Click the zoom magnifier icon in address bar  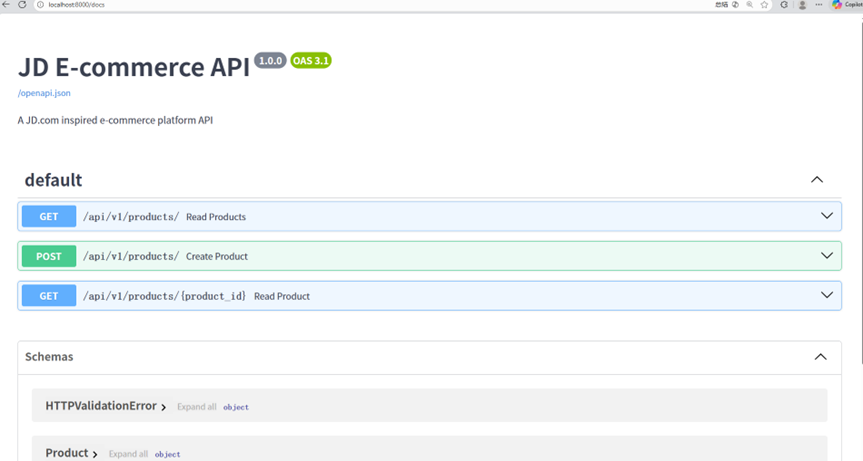tap(749, 5)
